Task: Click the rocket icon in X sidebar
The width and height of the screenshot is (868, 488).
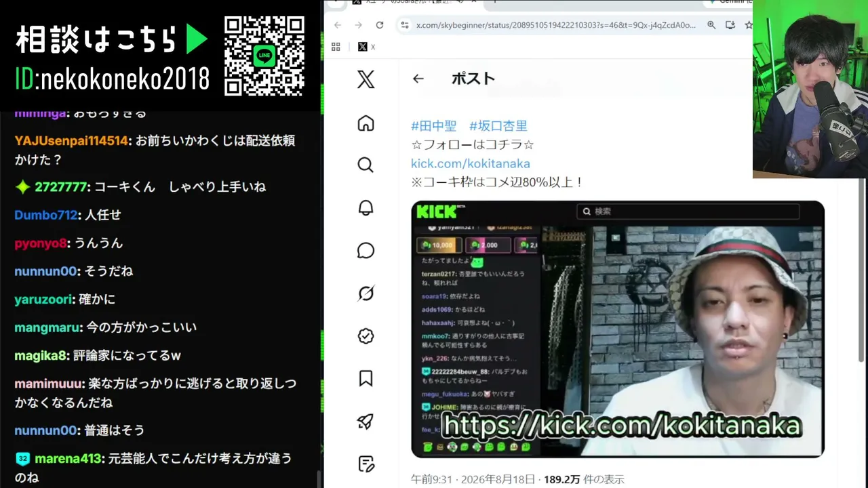Action: tap(366, 422)
